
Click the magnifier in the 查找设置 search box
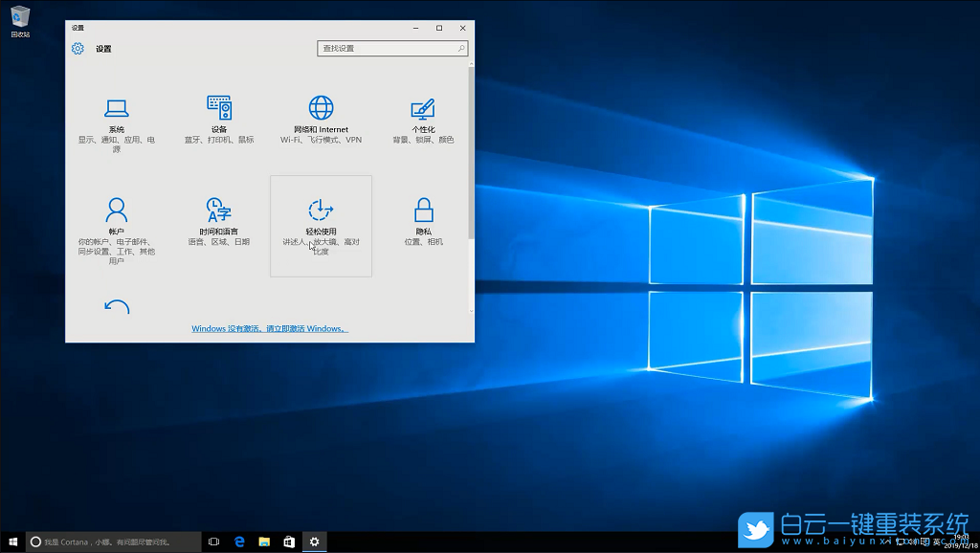point(460,48)
